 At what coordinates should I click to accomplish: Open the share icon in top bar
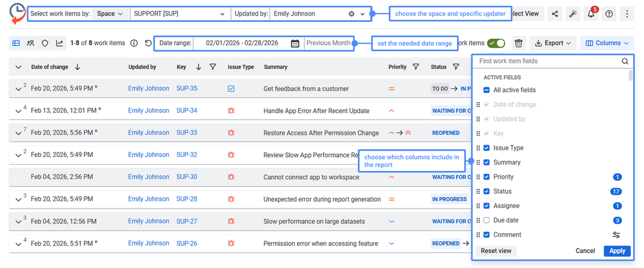(555, 14)
